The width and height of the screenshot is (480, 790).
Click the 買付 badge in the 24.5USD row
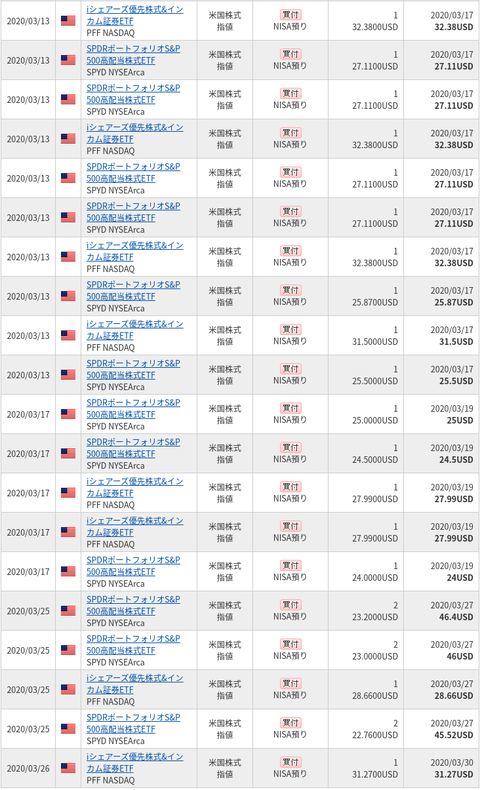pos(290,447)
